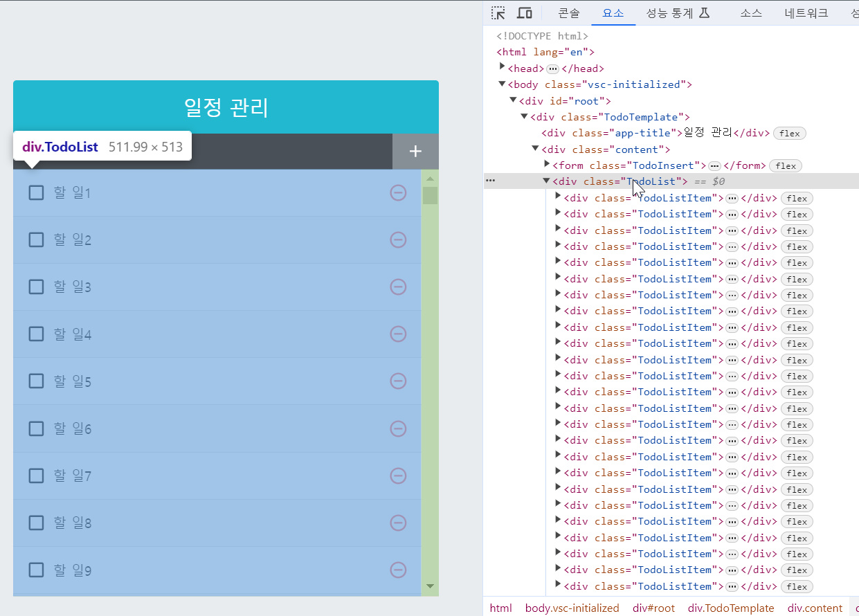The width and height of the screenshot is (859, 616).
Task: Expand the first TodoListItem div arrow
Action: coord(558,196)
